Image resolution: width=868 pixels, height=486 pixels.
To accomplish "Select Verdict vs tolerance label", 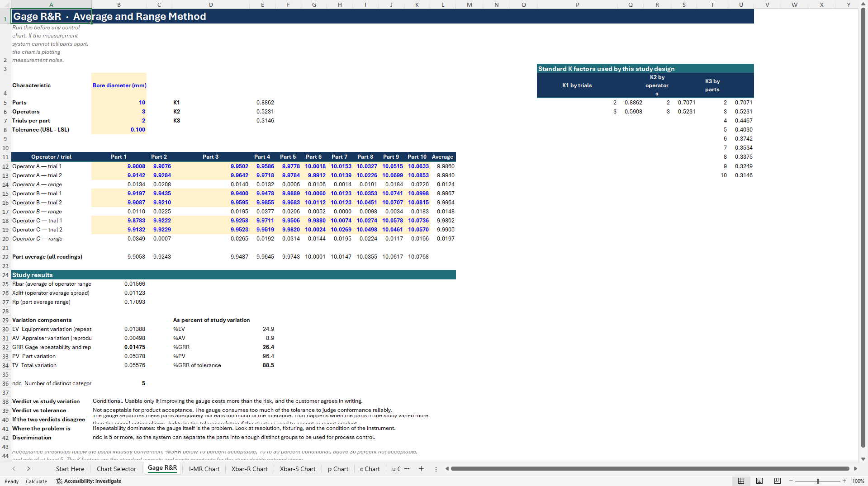I will [x=51, y=411].
